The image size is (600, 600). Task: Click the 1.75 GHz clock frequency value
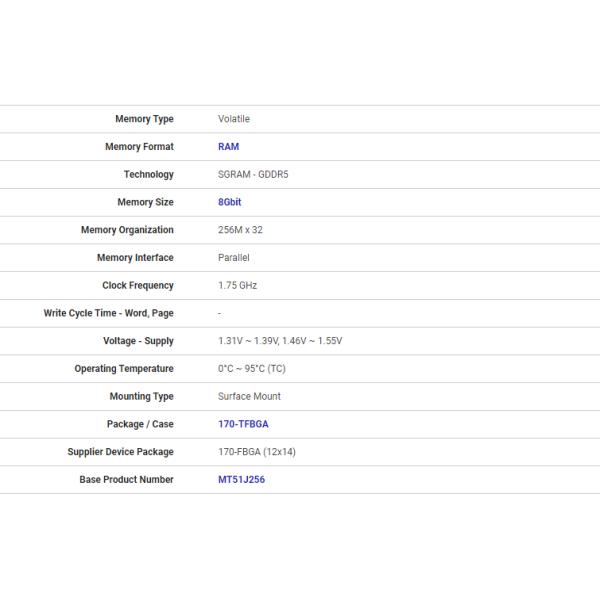[x=237, y=286]
